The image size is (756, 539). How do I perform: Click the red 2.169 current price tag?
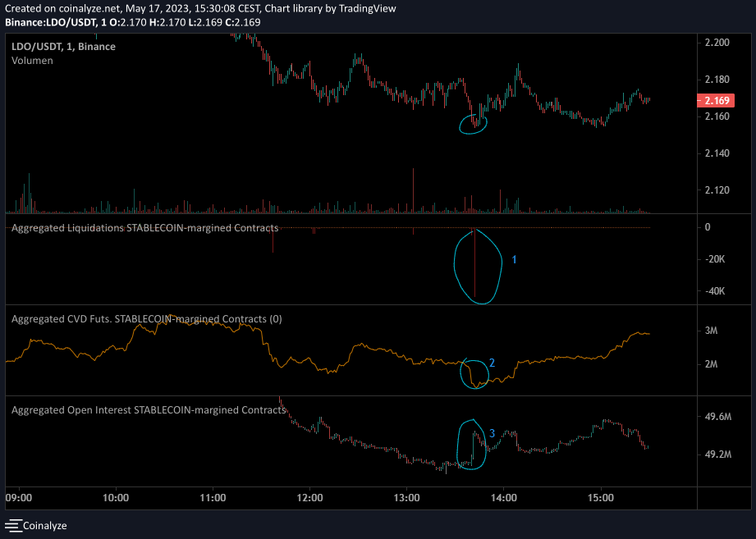tap(711, 101)
